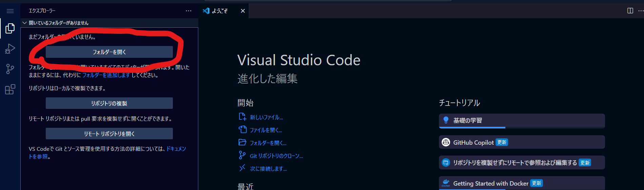Screen dimensions: 644x190
Task: Click the Git リポジトリのクローン... link
Action: [x=276, y=156]
